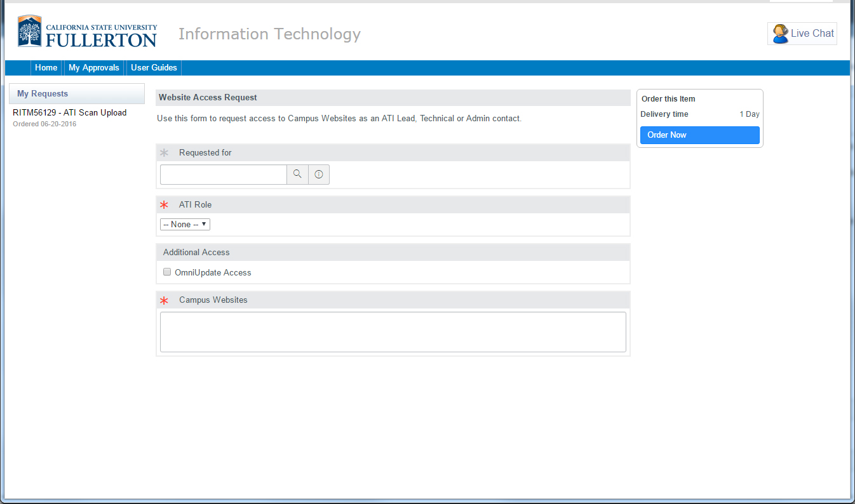Open the Home menu item
The height and width of the screenshot is (504, 855).
pyautogui.click(x=46, y=68)
